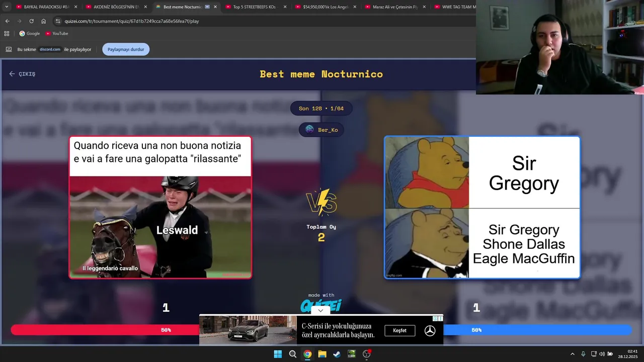Open volume control tray icon
Viewport: 644px width, 362px height.
[x=602, y=354]
